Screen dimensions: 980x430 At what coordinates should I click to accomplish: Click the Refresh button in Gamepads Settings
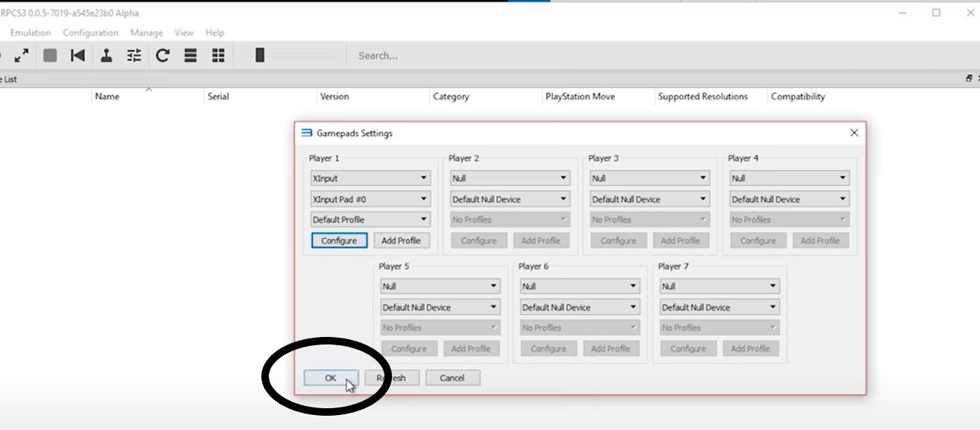[392, 378]
